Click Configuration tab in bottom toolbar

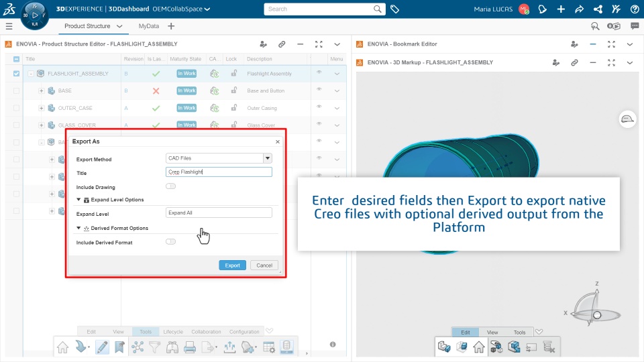tap(244, 332)
